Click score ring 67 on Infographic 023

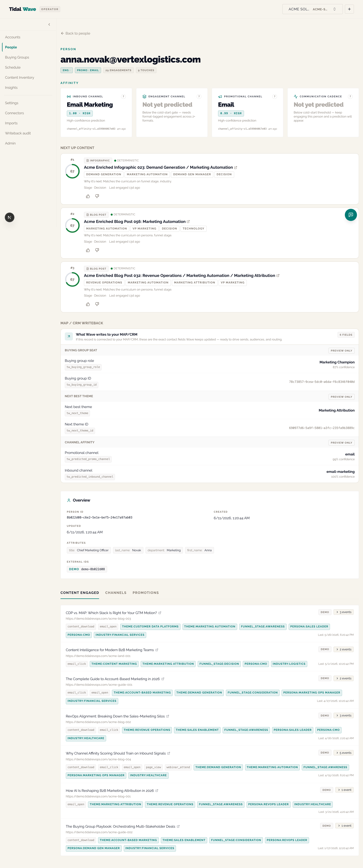point(72,171)
